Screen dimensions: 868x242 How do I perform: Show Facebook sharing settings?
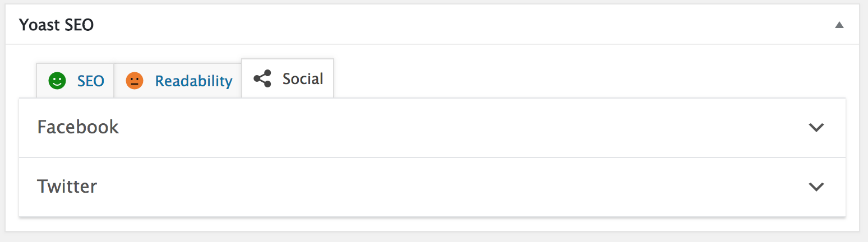coord(432,128)
